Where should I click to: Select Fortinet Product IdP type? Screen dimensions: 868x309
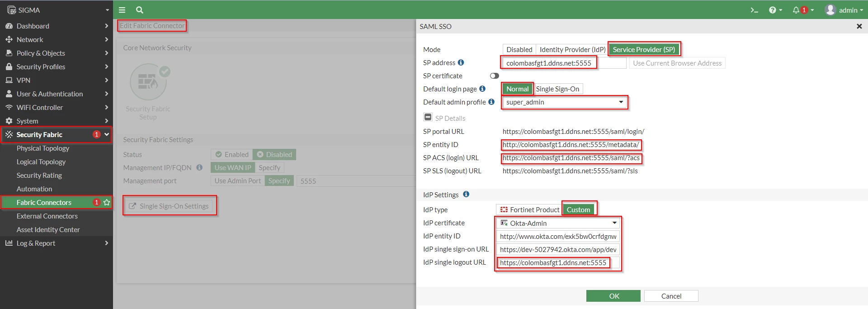529,209
